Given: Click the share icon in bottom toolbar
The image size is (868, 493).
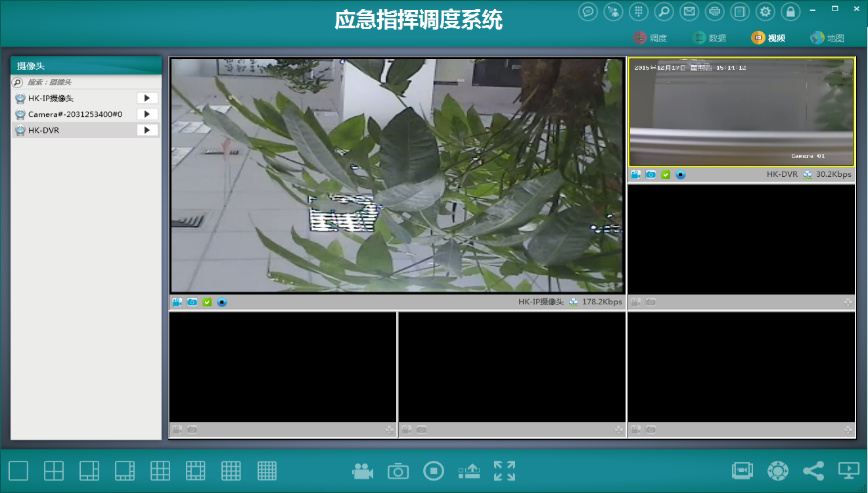Looking at the screenshot, I should pyautogui.click(x=813, y=471).
